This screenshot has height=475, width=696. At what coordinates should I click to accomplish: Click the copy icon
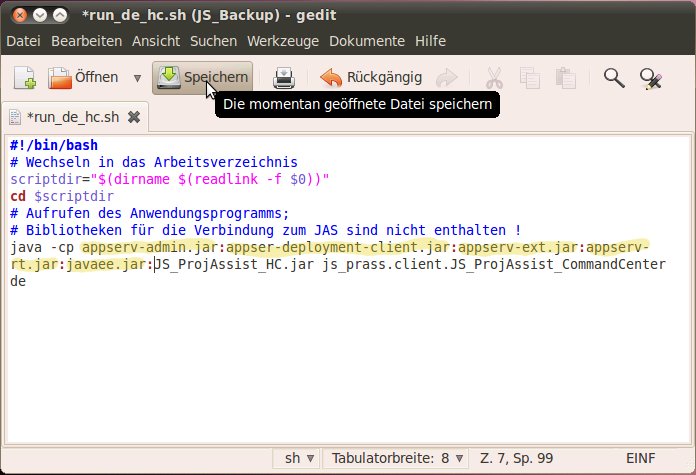pyautogui.click(x=530, y=78)
